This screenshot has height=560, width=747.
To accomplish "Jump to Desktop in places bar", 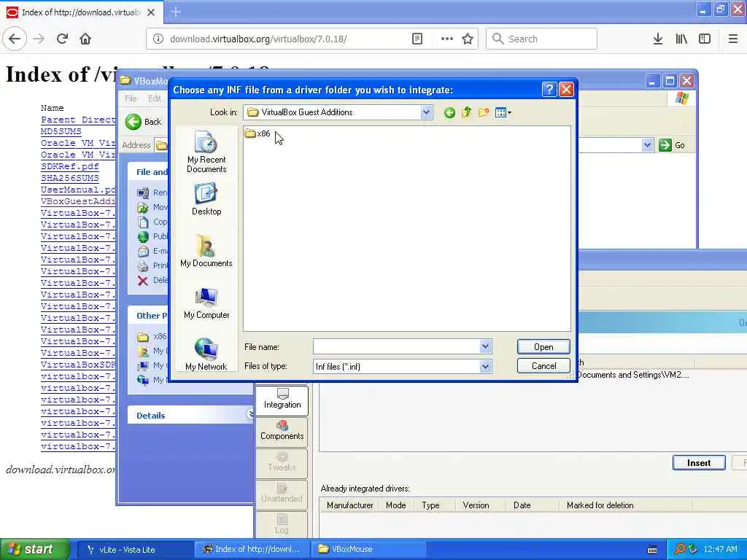I will point(206,200).
